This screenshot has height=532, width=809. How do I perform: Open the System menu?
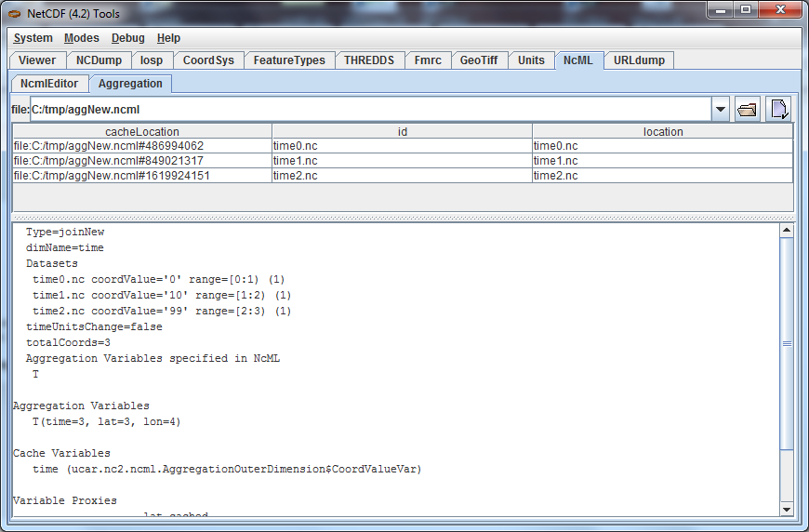[33, 38]
